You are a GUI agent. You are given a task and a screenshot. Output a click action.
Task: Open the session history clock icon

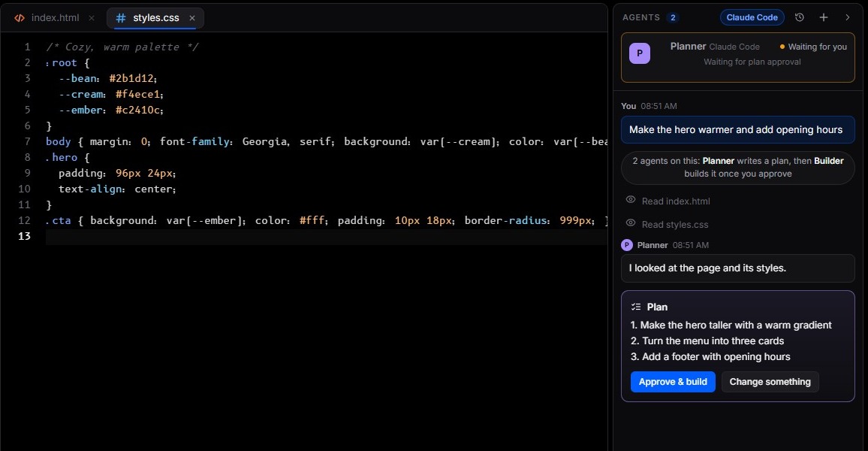(x=800, y=17)
